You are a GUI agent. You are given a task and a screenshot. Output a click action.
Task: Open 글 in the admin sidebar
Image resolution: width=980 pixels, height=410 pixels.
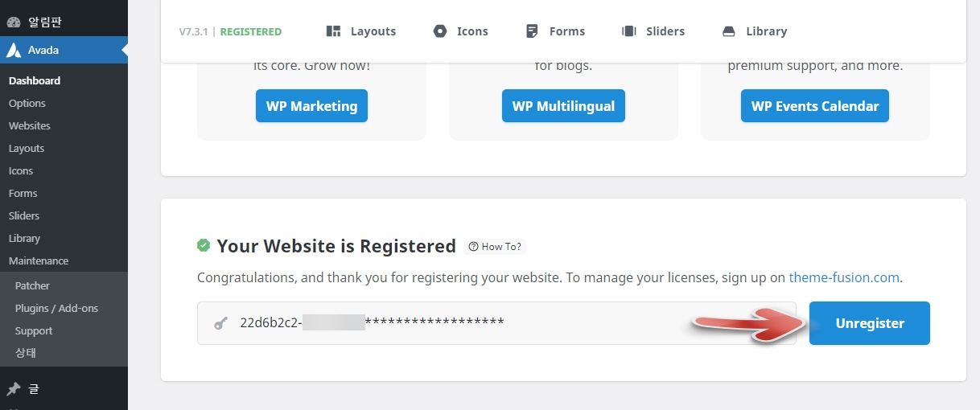coord(64,389)
